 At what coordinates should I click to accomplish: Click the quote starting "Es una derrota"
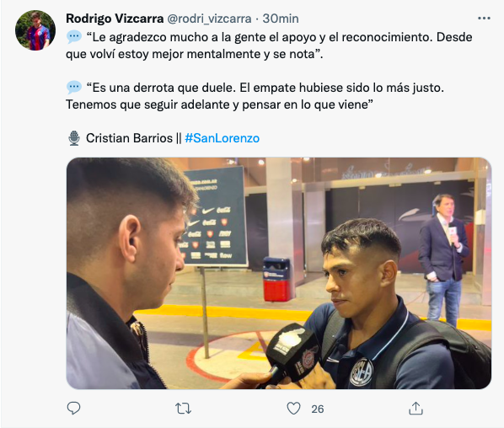[x=255, y=96]
